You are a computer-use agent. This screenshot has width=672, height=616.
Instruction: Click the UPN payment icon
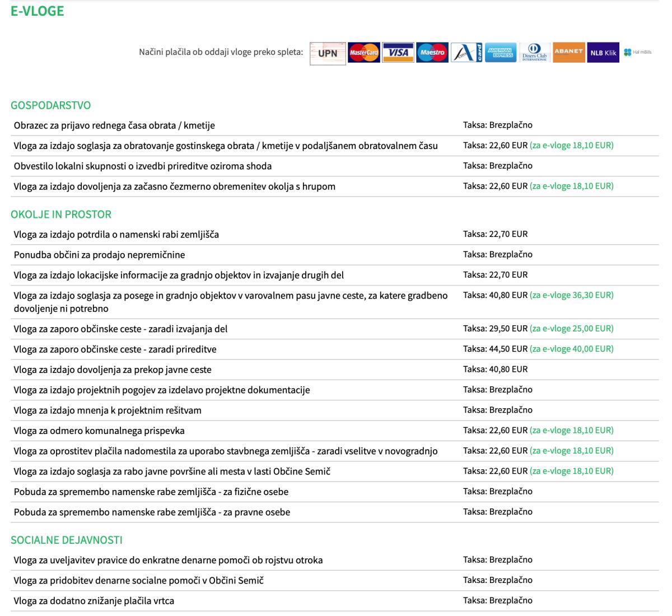pyautogui.click(x=328, y=53)
